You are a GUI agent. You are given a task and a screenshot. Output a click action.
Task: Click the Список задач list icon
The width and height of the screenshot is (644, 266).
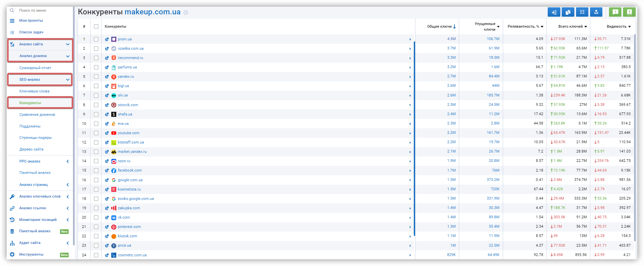[x=12, y=32]
